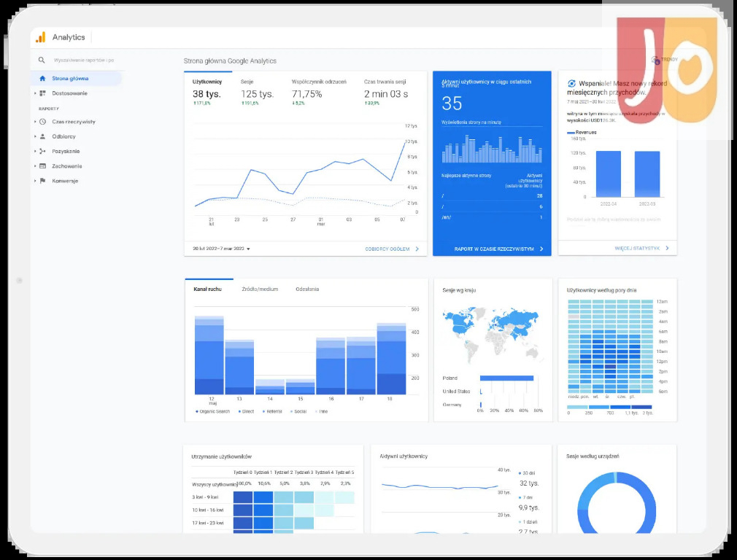The width and height of the screenshot is (737, 560).
Task: Expand the Konwersje section
Action: (x=35, y=181)
